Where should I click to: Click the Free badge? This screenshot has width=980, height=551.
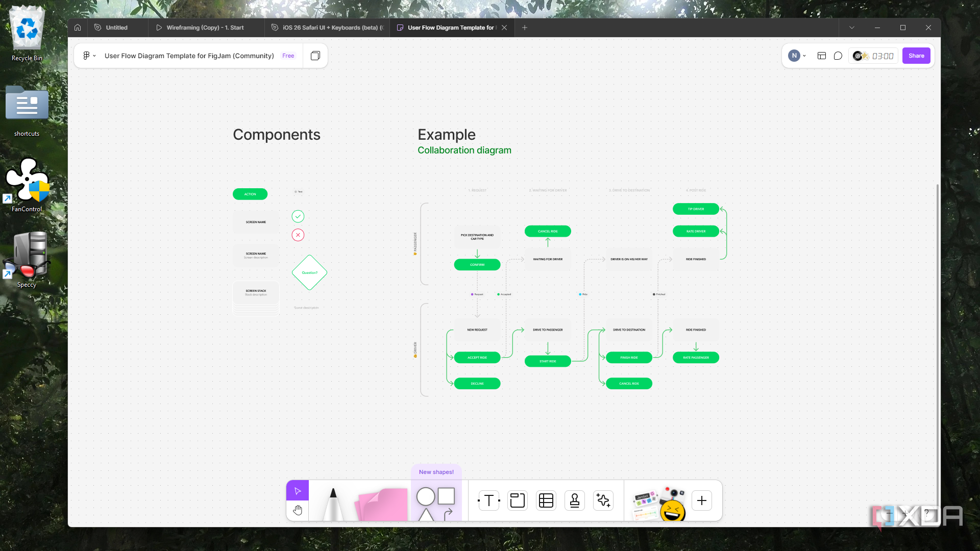[288, 56]
